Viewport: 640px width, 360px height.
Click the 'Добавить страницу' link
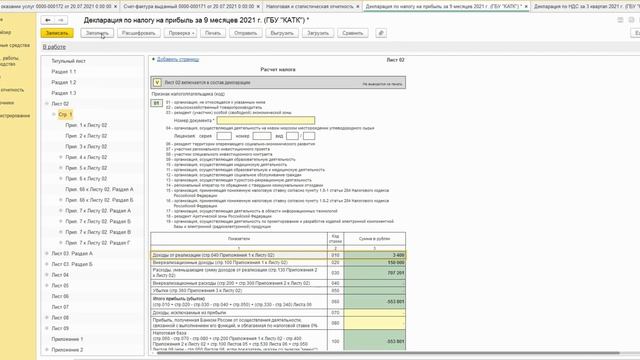click(178, 59)
